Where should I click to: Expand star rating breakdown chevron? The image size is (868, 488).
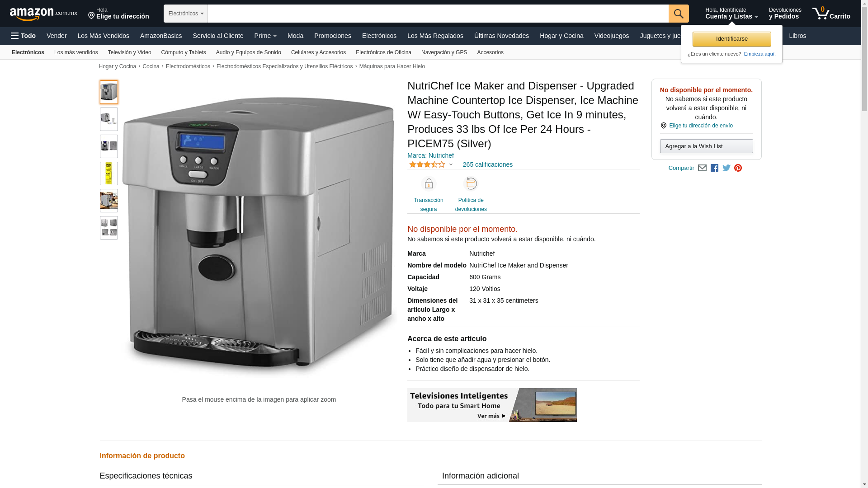tap(451, 164)
